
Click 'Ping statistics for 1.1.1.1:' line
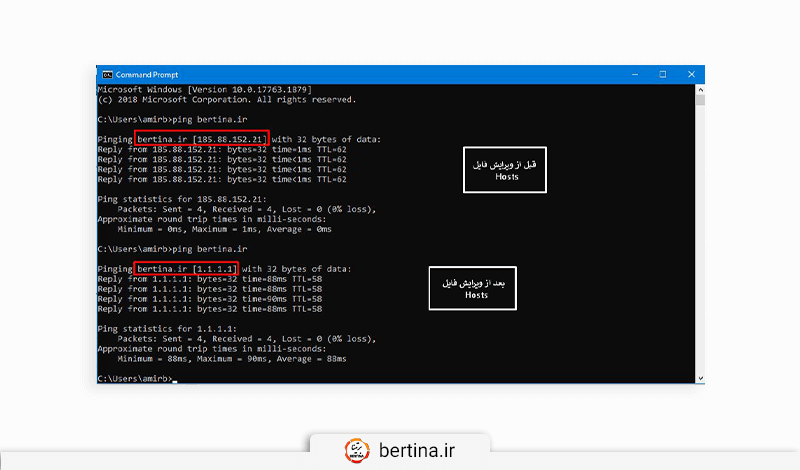click(x=167, y=329)
